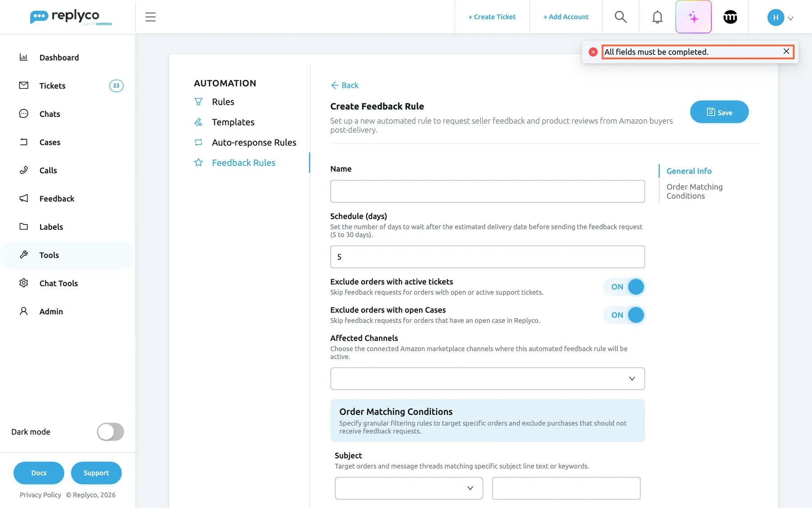812x508 pixels.
Task: Click the Tickets count badge 23
Action: pos(116,86)
